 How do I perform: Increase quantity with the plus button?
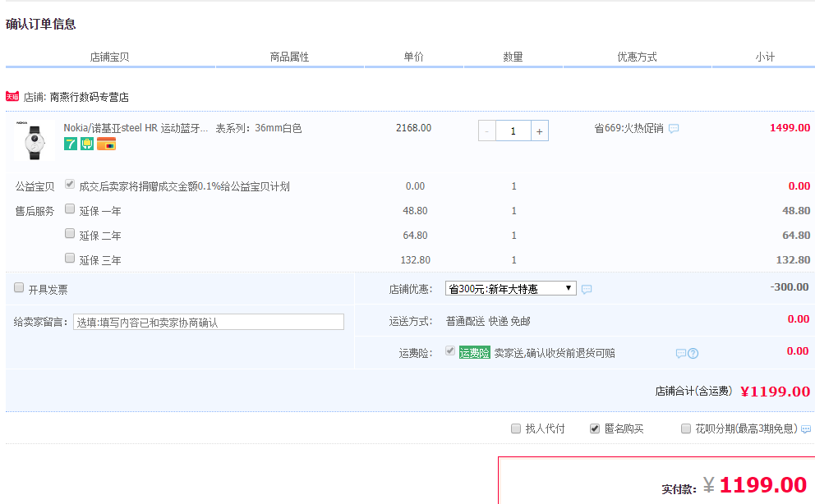540,131
